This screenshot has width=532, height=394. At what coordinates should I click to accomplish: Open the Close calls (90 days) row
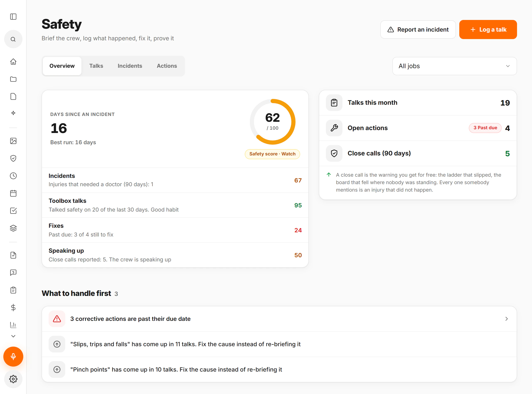pyautogui.click(x=418, y=153)
